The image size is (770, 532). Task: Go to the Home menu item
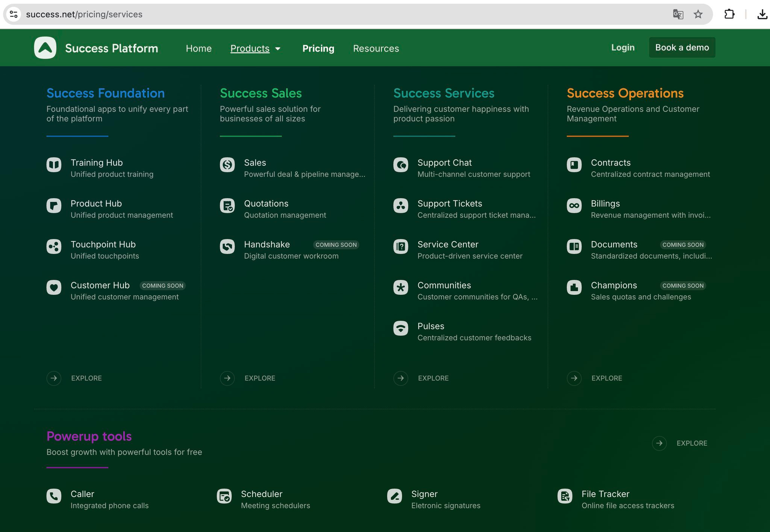point(199,49)
